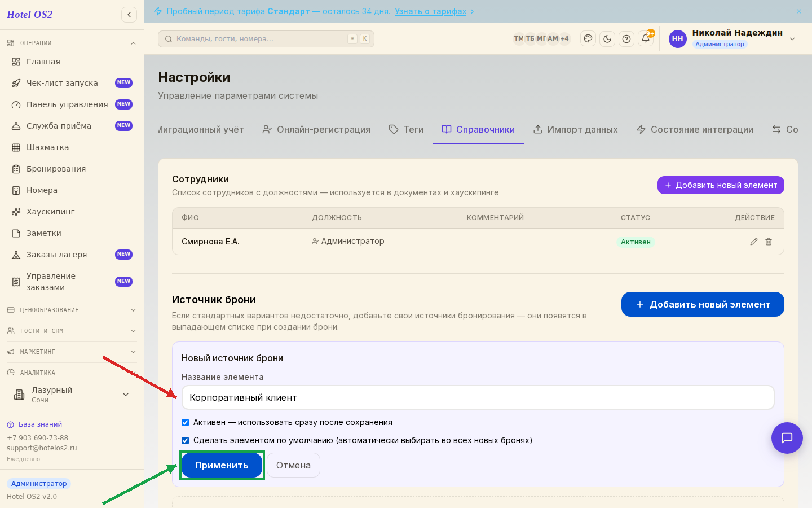Viewport: 812px width, 508px height.
Task: Click the +7 903 690-73-88 phone number
Action: [37, 438]
